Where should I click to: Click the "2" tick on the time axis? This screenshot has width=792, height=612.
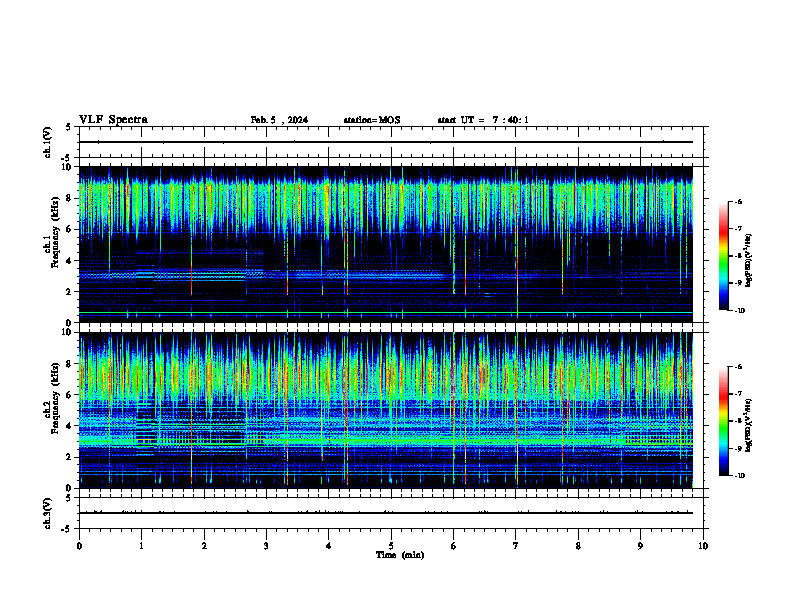coord(204,546)
